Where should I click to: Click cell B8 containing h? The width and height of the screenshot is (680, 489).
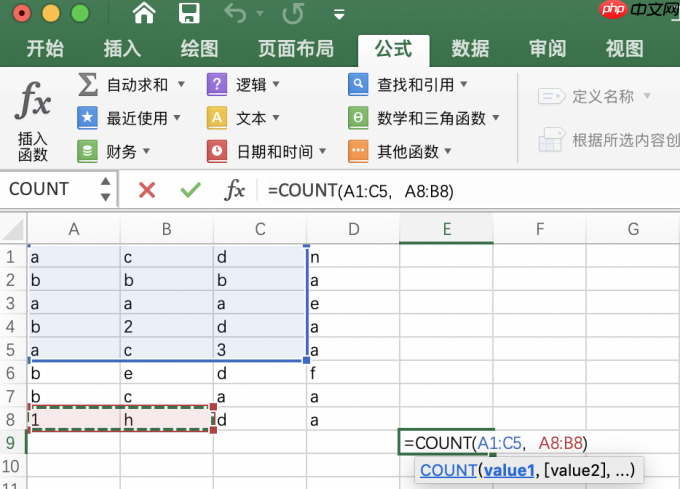click(x=167, y=420)
